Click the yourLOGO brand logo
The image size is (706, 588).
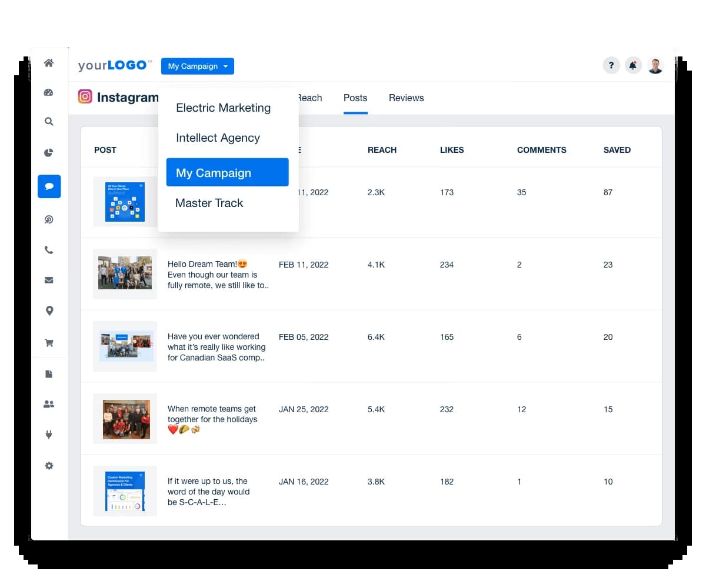tap(115, 66)
